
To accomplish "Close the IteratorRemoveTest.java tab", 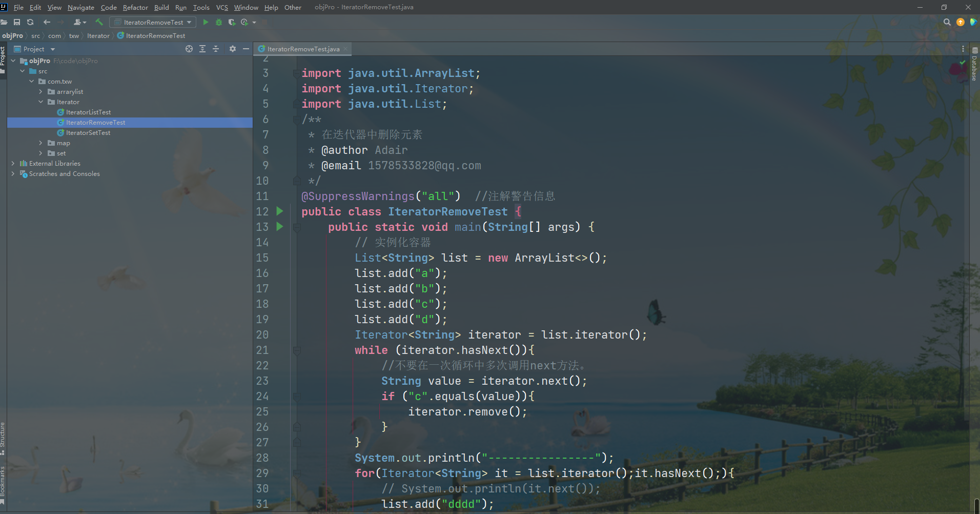I will (345, 49).
